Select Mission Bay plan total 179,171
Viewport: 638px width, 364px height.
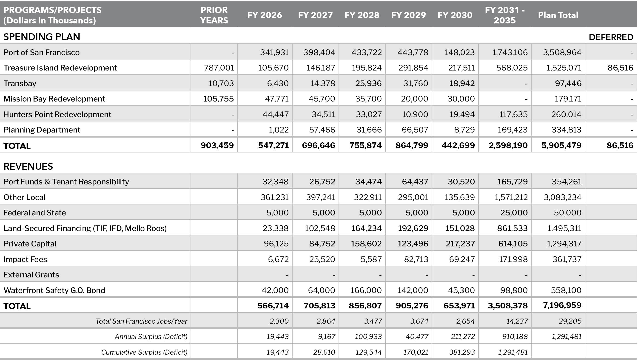pyautogui.click(x=568, y=99)
